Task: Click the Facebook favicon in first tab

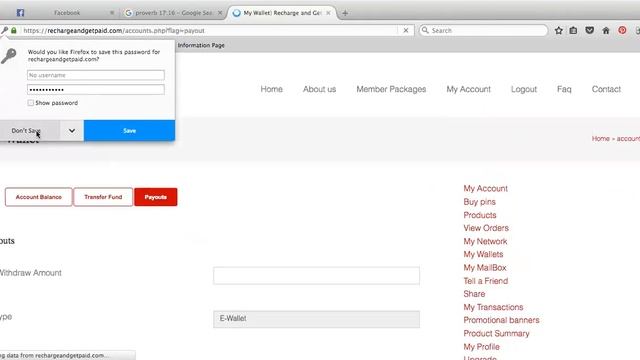Action: tap(20, 13)
